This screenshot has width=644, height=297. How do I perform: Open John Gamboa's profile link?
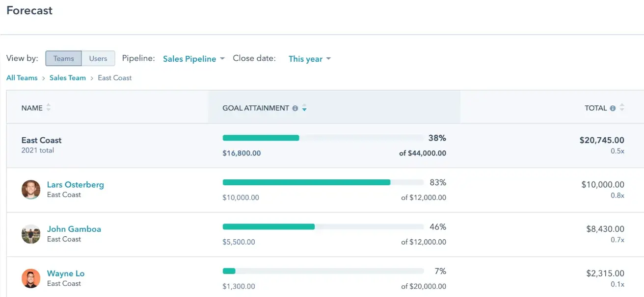pos(74,229)
